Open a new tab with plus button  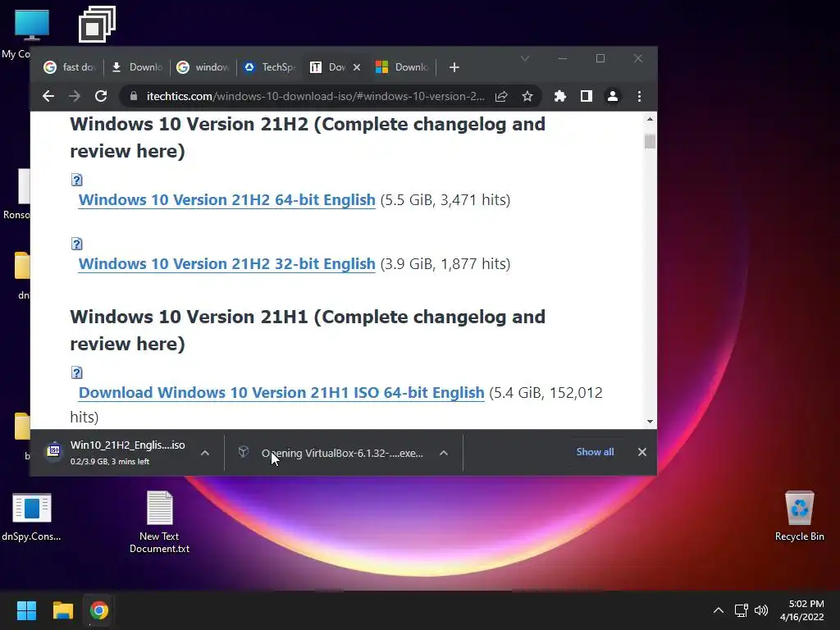454,67
